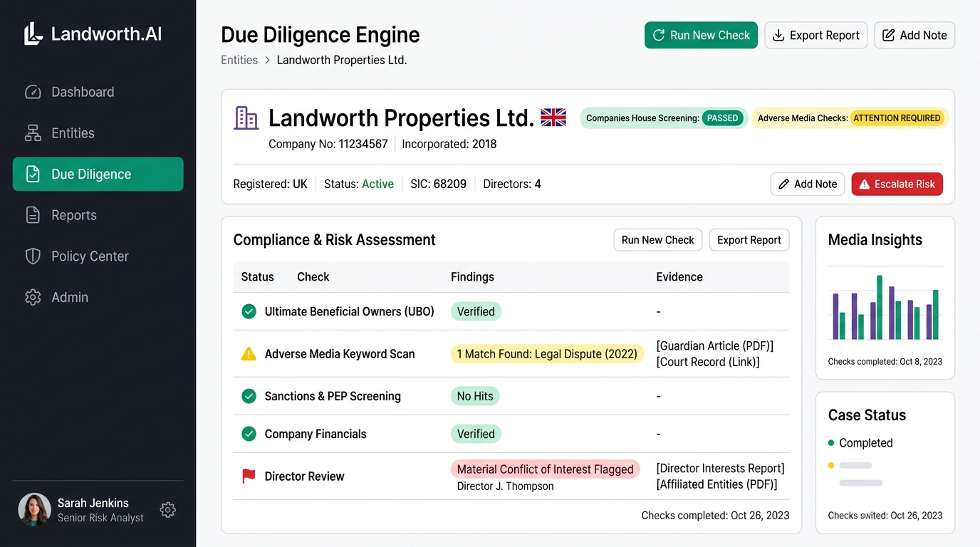This screenshot has height=547, width=980.
Task: Click the Policy Center shield icon
Action: click(x=33, y=256)
